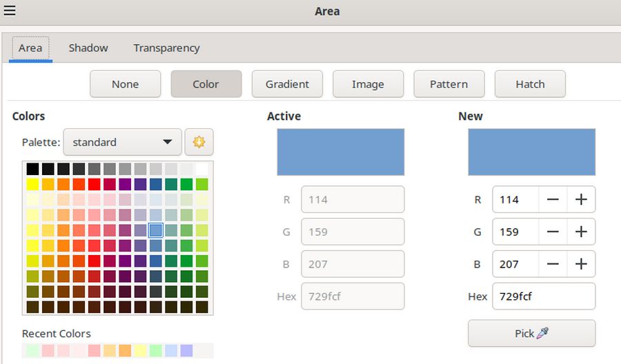Select the yellow swatch in second palette row
The image size is (621, 364).
(32, 184)
